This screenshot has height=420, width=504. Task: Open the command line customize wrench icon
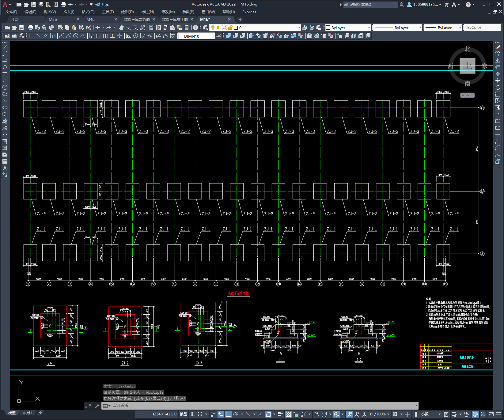[97, 406]
